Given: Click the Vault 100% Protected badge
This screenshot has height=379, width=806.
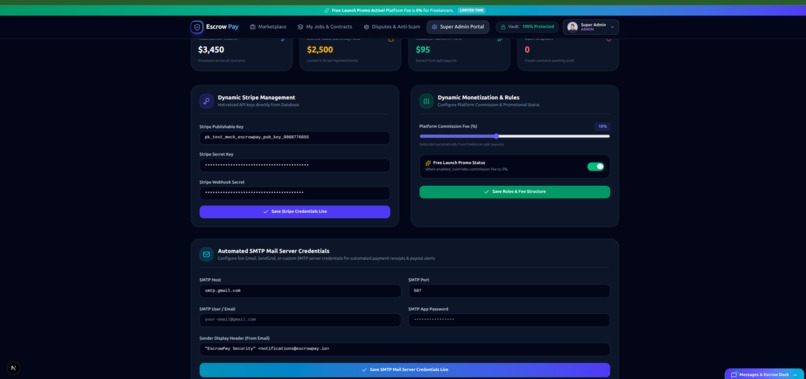Looking at the screenshot, I should pyautogui.click(x=527, y=27).
